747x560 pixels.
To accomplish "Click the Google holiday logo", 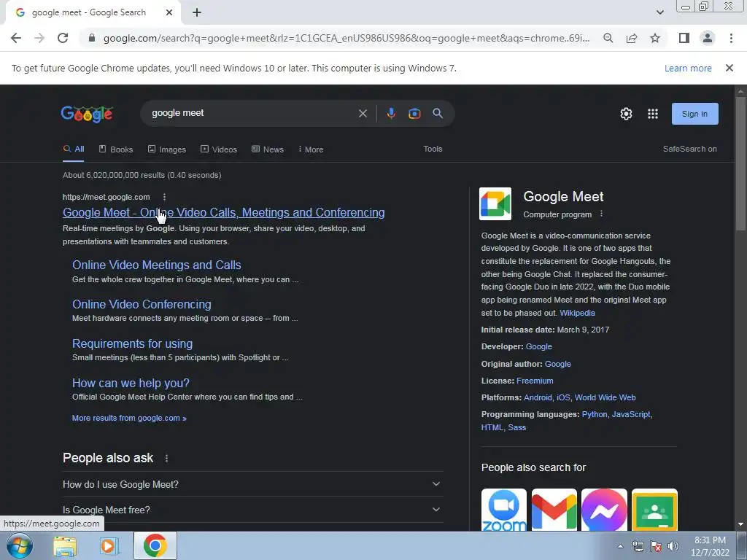I will pyautogui.click(x=87, y=114).
